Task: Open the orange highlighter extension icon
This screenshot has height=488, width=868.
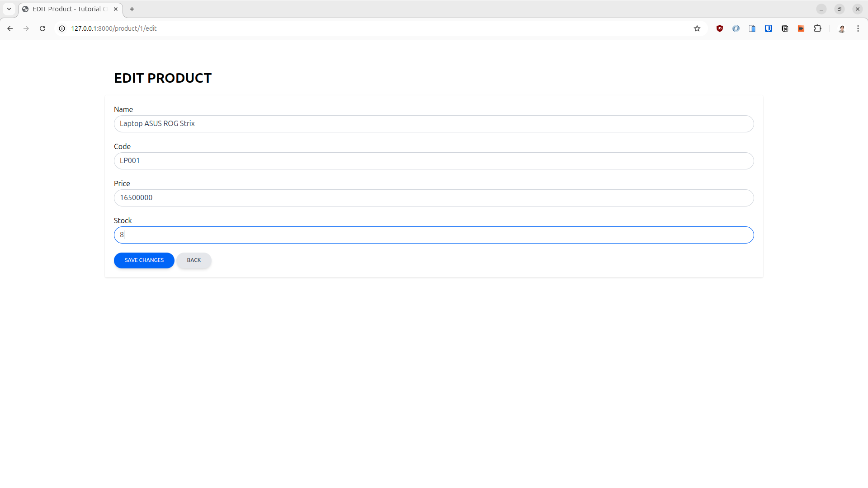Action: [801, 28]
